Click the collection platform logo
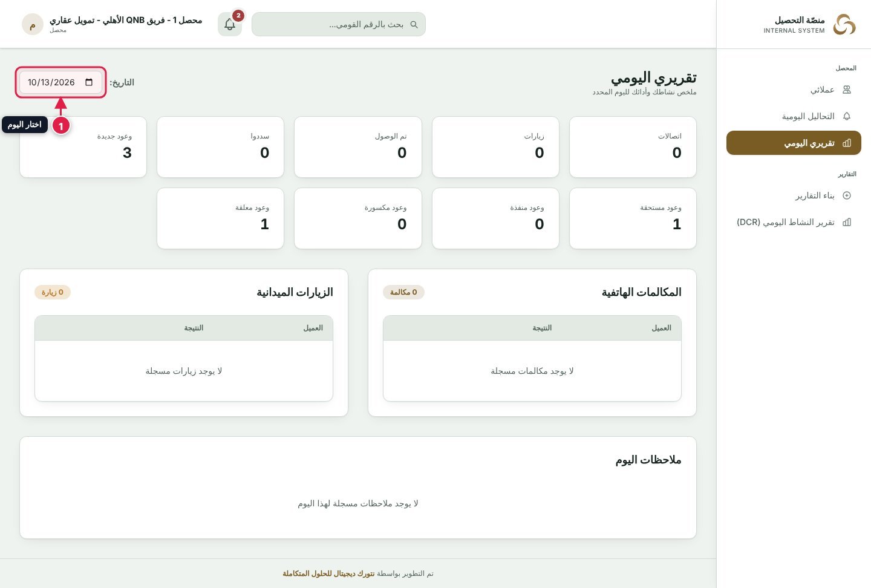871x588 pixels. [x=844, y=24]
